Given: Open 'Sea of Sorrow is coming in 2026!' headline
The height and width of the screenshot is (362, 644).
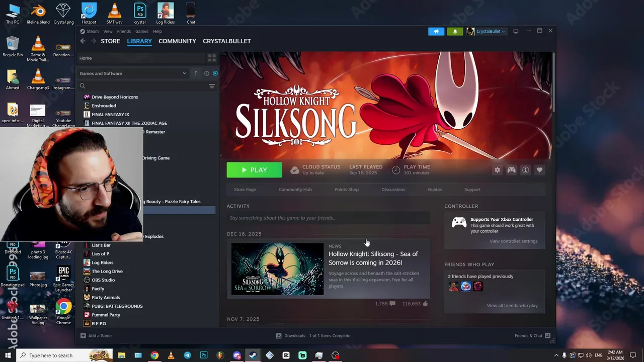Looking at the screenshot, I should coord(373,258).
